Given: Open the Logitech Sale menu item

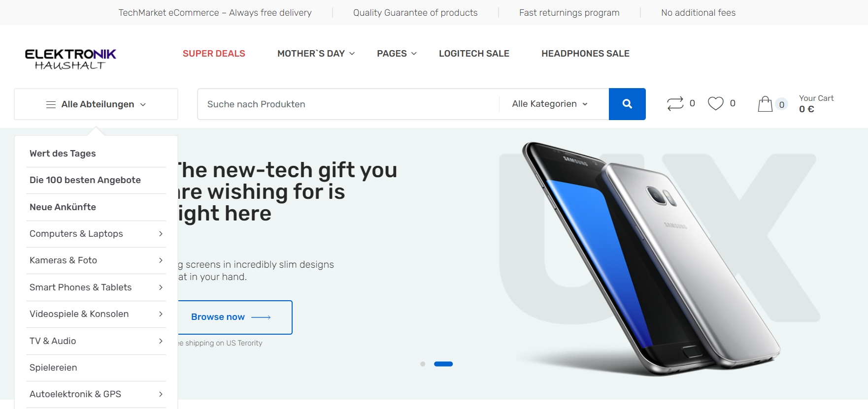Looking at the screenshot, I should (x=474, y=54).
